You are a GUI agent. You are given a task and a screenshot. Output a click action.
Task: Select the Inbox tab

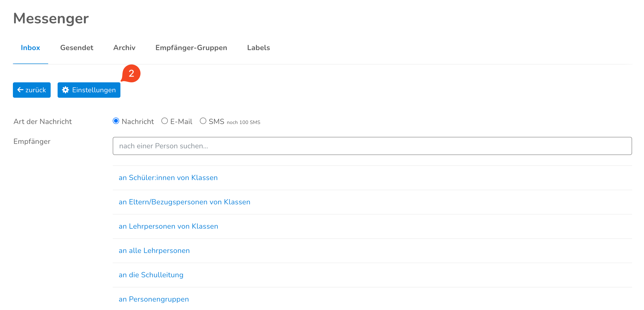coord(30,48)
